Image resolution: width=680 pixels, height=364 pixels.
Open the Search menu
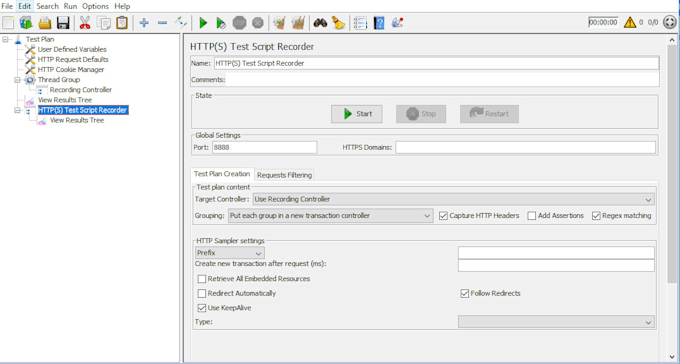point(47,6)
